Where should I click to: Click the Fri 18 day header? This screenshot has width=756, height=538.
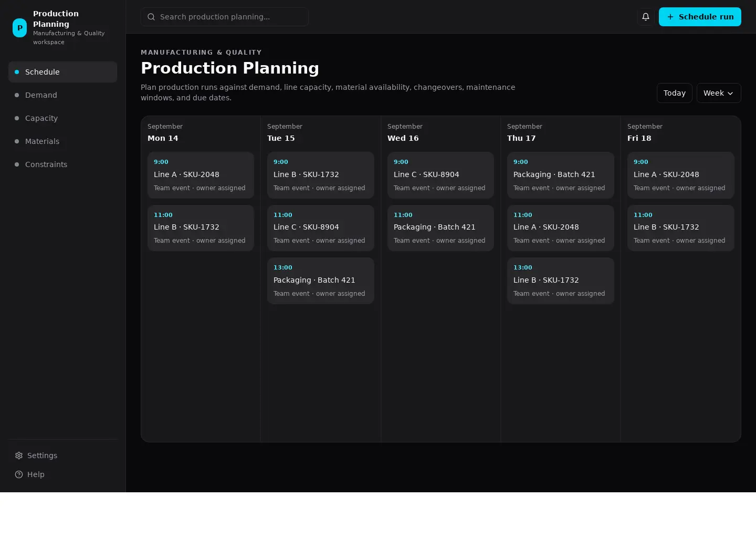tap(639, 138)
